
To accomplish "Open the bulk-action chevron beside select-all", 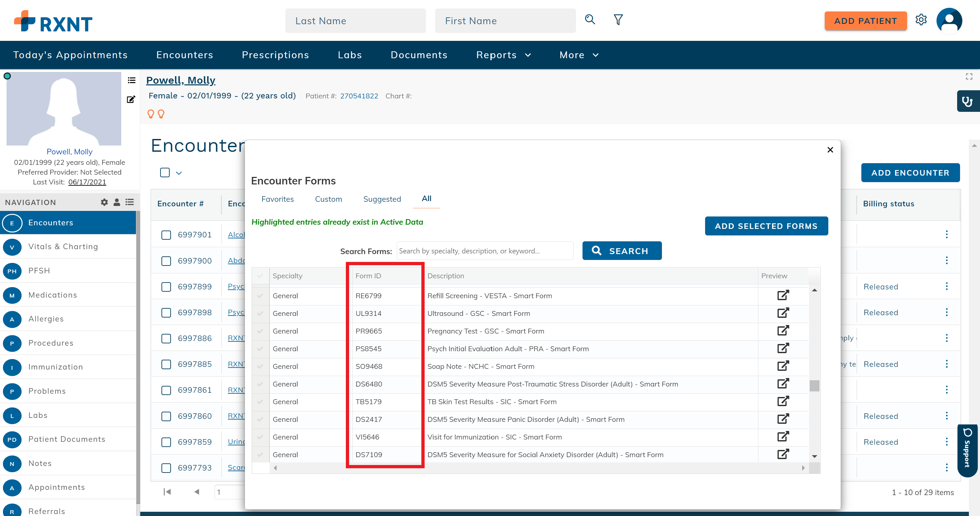I will [178, 173].
